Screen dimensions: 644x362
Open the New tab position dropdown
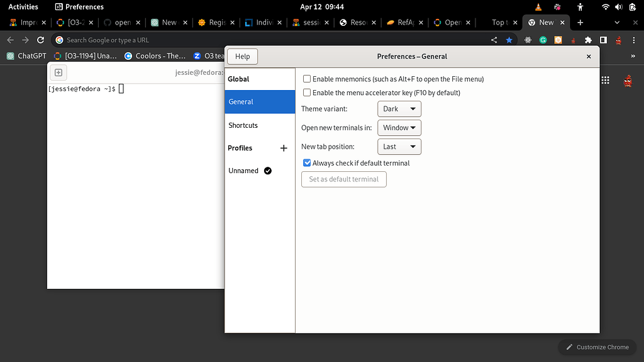[x=399, y=147]
